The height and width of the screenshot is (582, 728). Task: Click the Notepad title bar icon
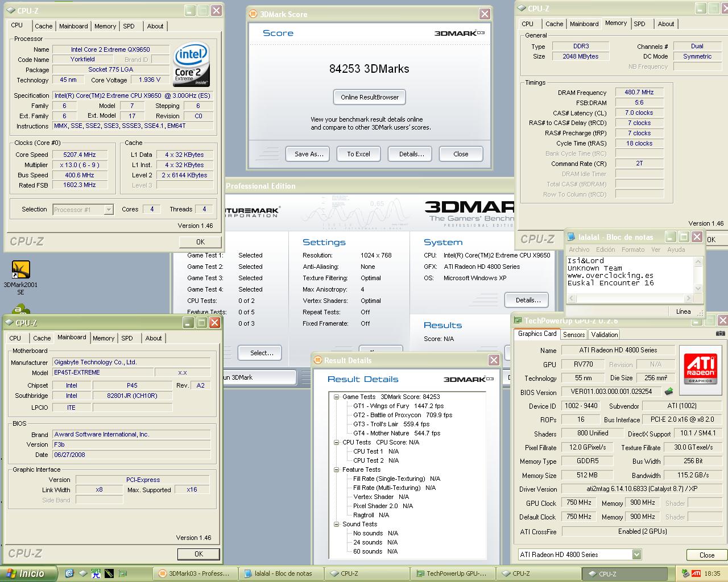click(572, 237)
